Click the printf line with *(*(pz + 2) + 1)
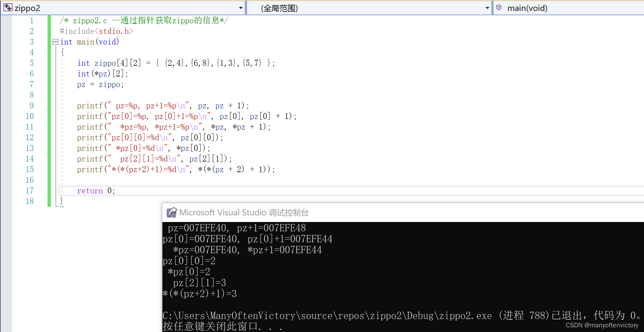The image size is (644, 332). [176, 169]
